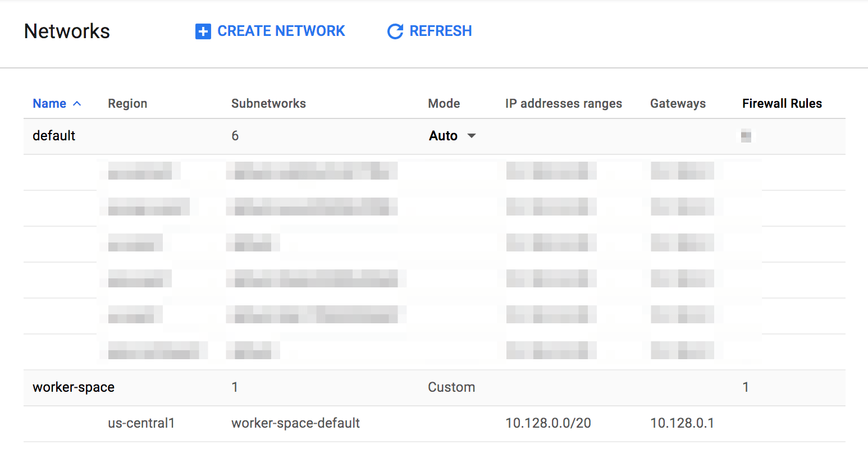
Task: Click the default network's firewall rules count
Action: pos(746,136)
